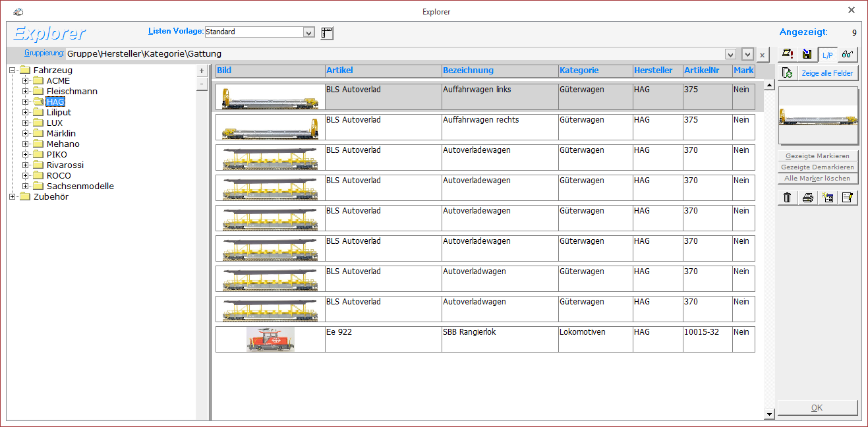This screenshot has height=427, width=868.
Task: Select the Mehano folder in tree
Action: click(63, 144)
